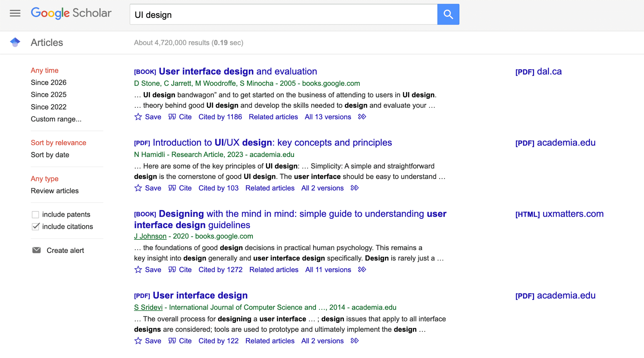Select the Any type filter
644x358 pixels.
(45, 179)
